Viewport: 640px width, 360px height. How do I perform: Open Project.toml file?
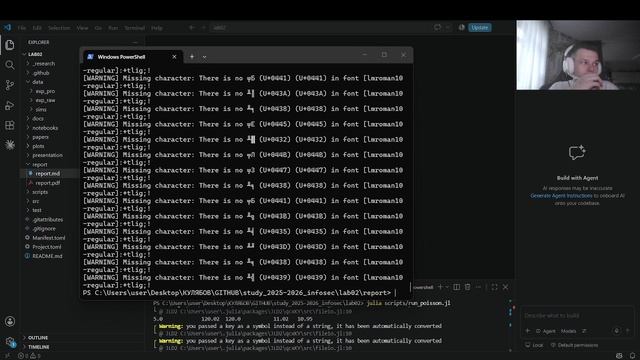coord(47,247)
